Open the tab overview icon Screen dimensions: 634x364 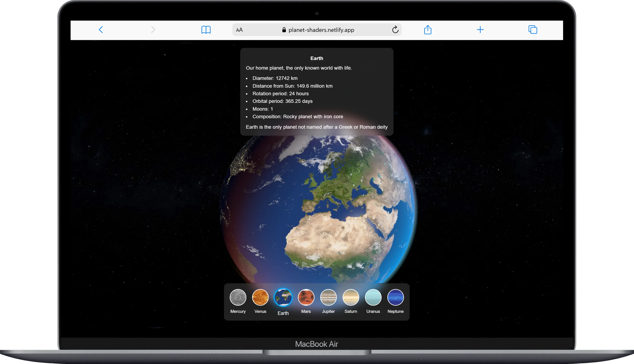533,30
